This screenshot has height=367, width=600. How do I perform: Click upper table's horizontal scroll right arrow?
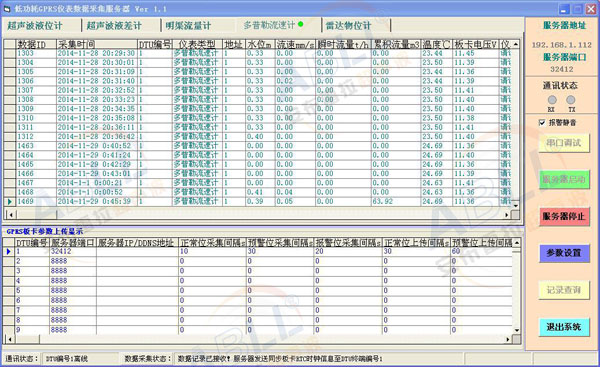[507, 215]
